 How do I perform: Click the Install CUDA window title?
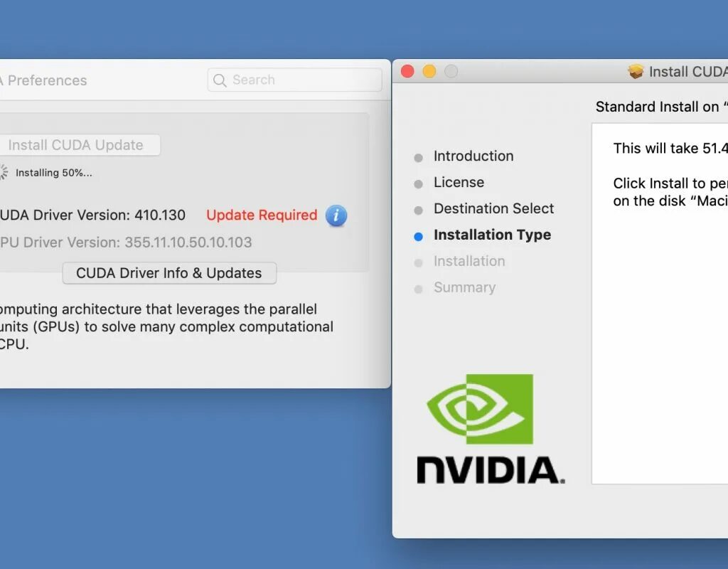click(x=688, y=72)
